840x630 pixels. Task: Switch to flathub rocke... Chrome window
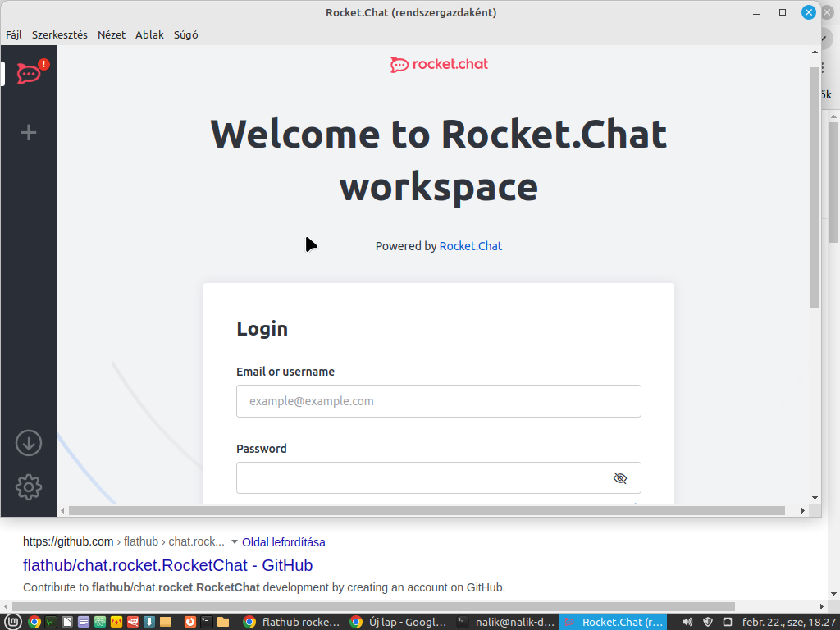292,622
